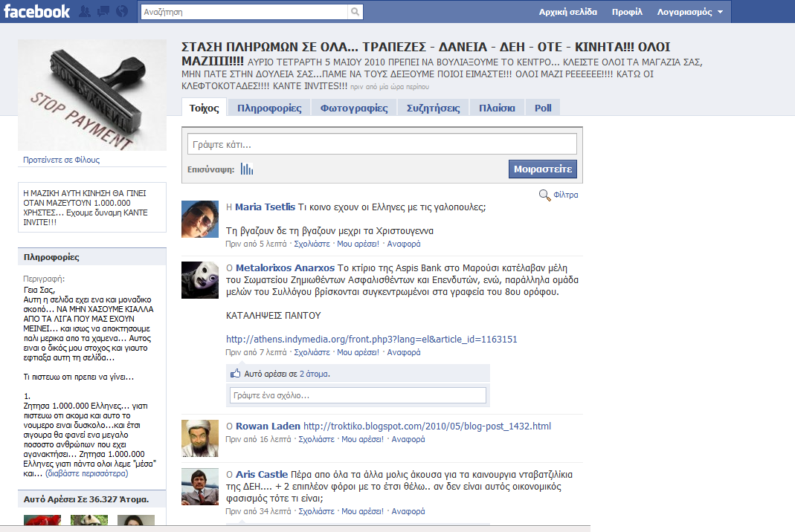Screen dimensions: 795x532
Task: Click Σχολιάστε on Aris Castle post
Action: 316,512
